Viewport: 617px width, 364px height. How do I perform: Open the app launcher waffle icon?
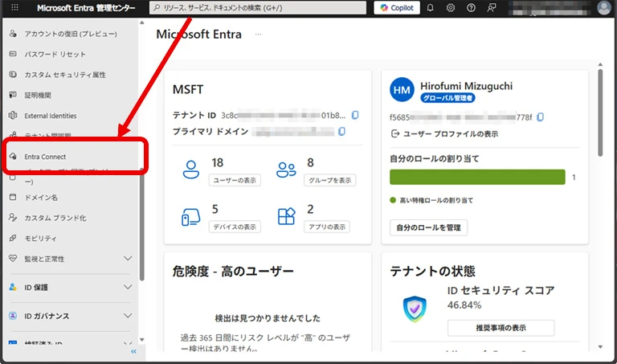coord(14,7)
